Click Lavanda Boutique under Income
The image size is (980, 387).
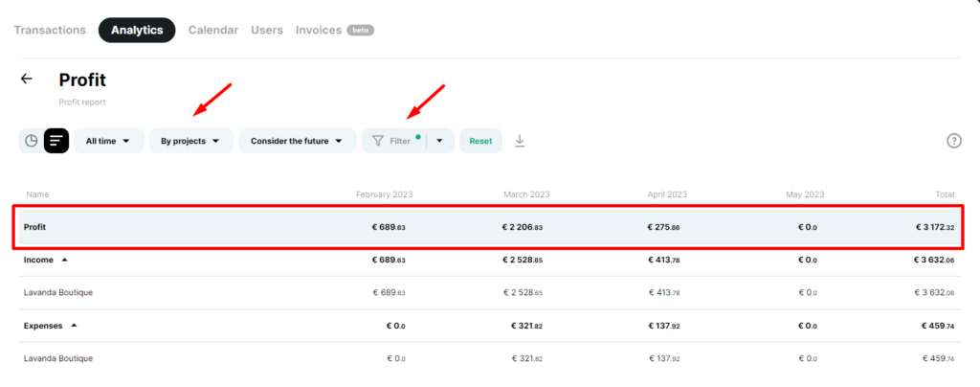[x=58, y=292]
